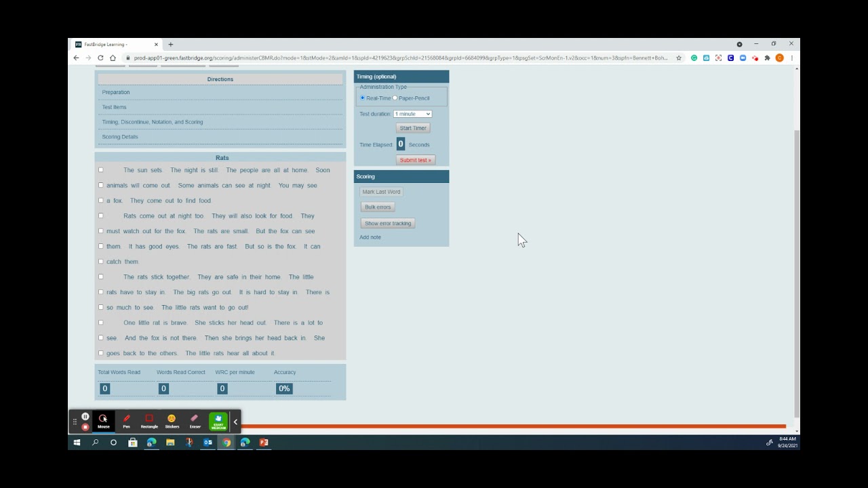The width and height of the screenshot is (868, 488).
Task: Open the Test duration dropdown
Action: pos(412,114)
